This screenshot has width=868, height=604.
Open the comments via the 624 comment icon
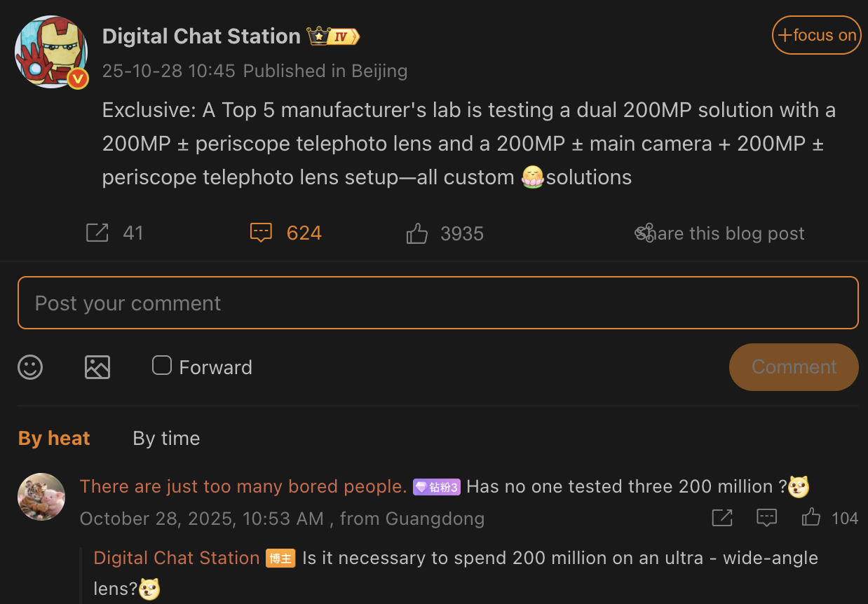click(x=261, y=233)
